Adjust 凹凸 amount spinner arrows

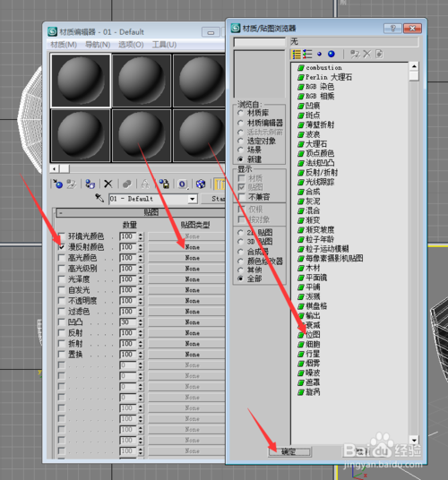[x=141, y=322]
